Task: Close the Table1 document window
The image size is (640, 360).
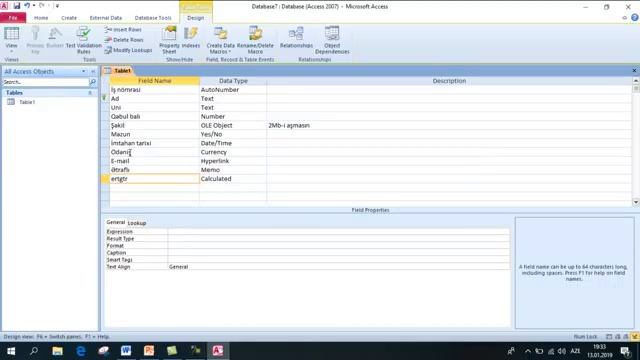Action: click(x=634, y=71)
